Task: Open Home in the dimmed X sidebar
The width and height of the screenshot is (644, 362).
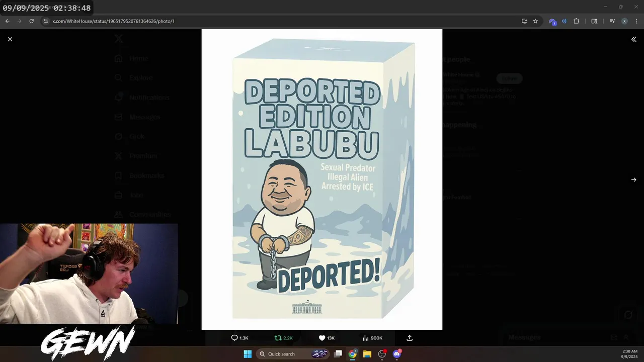Action: (x=131, y=58)
